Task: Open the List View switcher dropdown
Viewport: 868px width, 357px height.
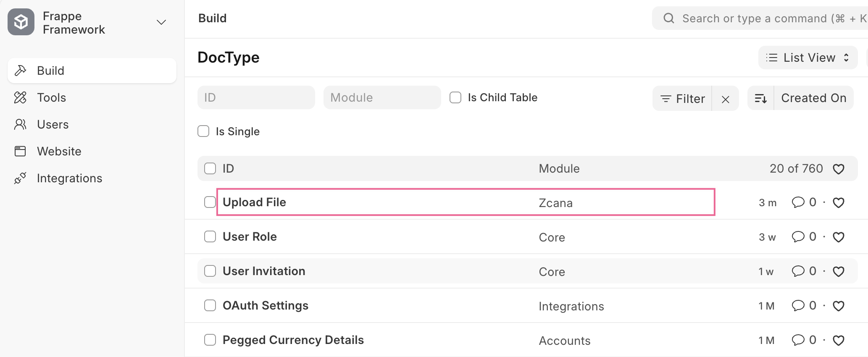Action: tap(808, 58)
